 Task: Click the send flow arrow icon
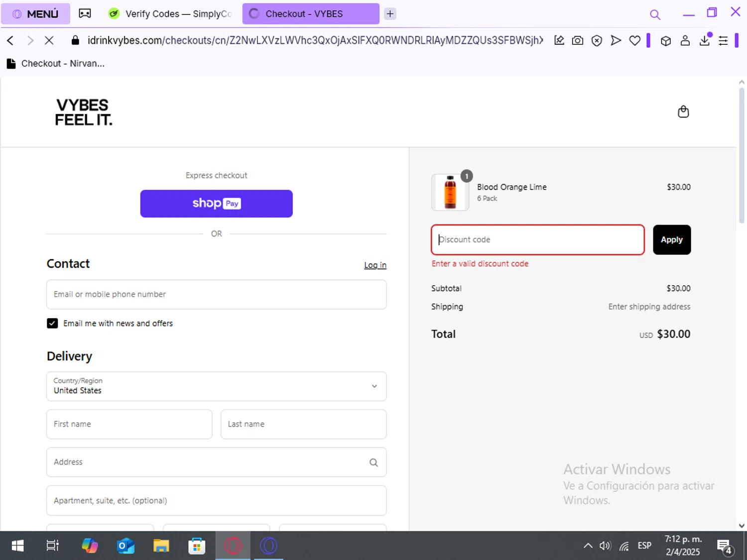click(x=616, y=40)
